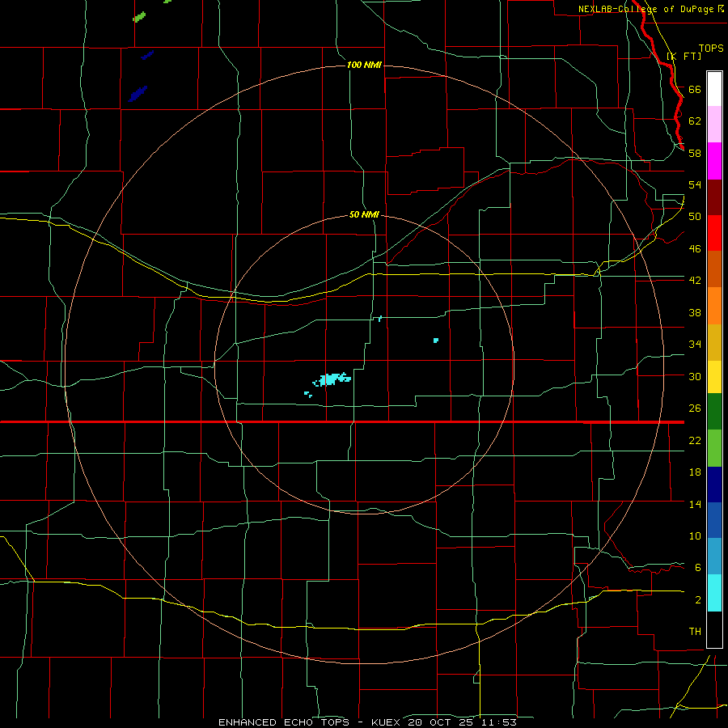Click the "100 NMI" range ring label
Image resolution: width=728 pixels, height=728 pixels.
coord(364,65)
